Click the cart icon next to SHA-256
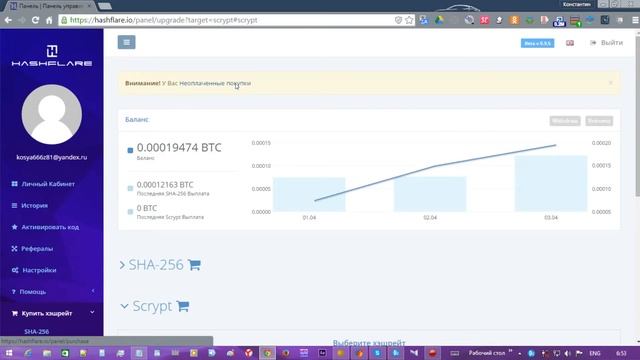This screenshot has width=640, height=360. pos(194,265)
